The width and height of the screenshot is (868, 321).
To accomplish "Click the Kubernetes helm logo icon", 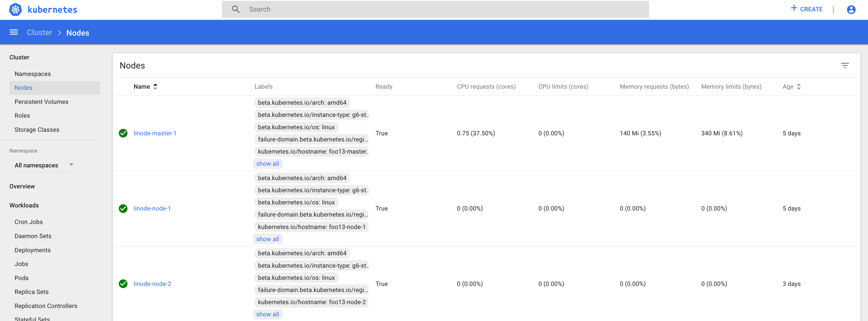I will 15,9.
